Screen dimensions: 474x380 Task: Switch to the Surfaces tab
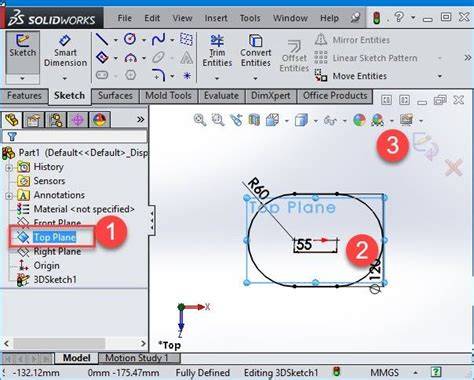click(115, 96)
